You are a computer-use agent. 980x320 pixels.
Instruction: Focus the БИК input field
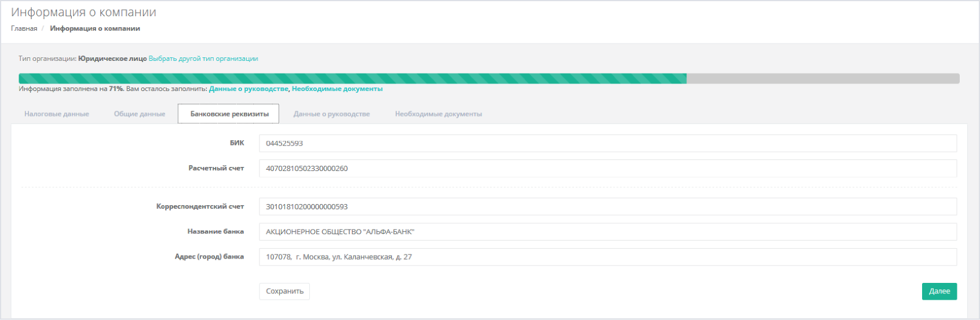point(607,143)
